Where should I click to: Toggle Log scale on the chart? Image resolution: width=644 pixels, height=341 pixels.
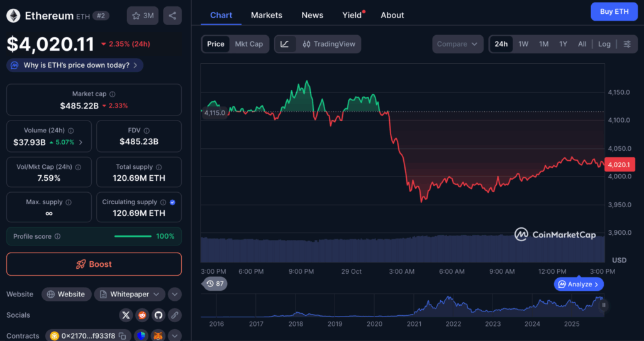(604, 44)
